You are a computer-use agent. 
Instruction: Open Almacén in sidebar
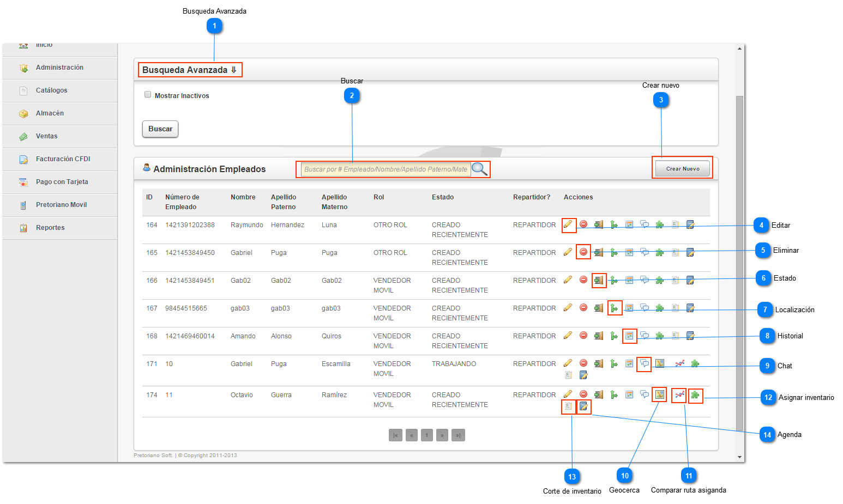pyautogui.click(x=59, y=113)
